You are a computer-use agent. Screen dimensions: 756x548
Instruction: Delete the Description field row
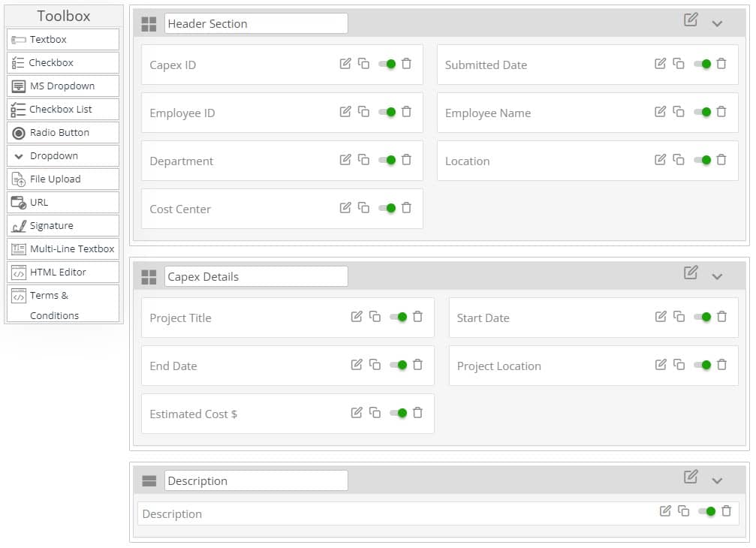click(x=726, y=511)
